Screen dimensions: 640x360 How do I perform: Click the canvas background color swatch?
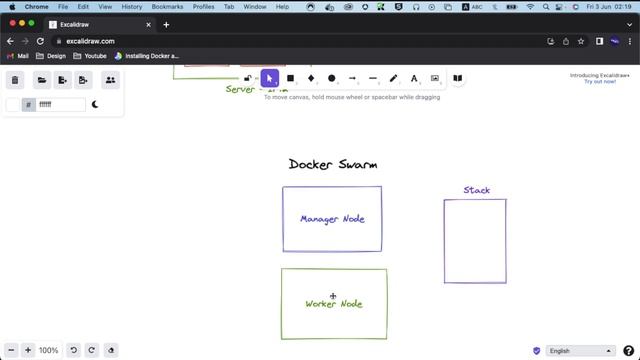click(13, 104)
